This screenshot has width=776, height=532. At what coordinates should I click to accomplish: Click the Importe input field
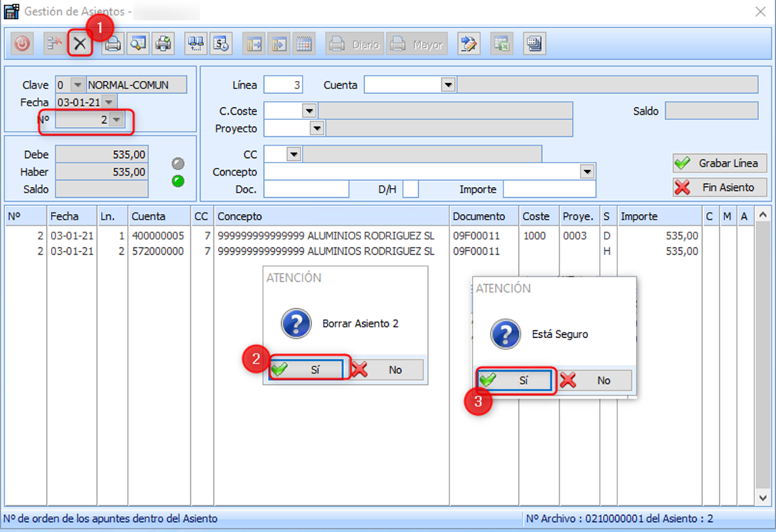tap(549, 189)
